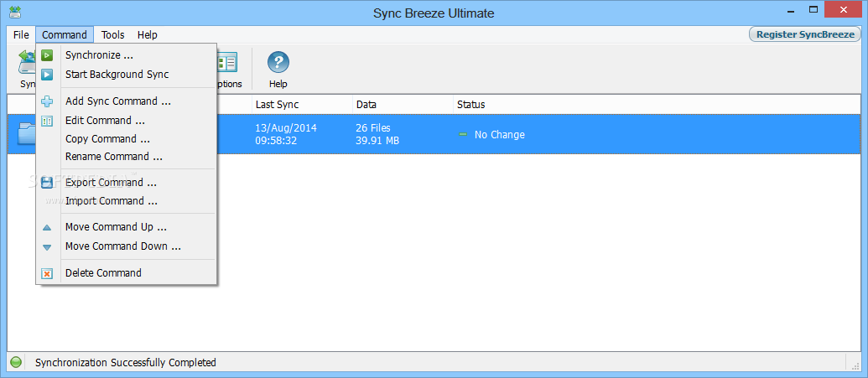Click the Sync Breeze app icon in title bar

[x=15, y=12]
